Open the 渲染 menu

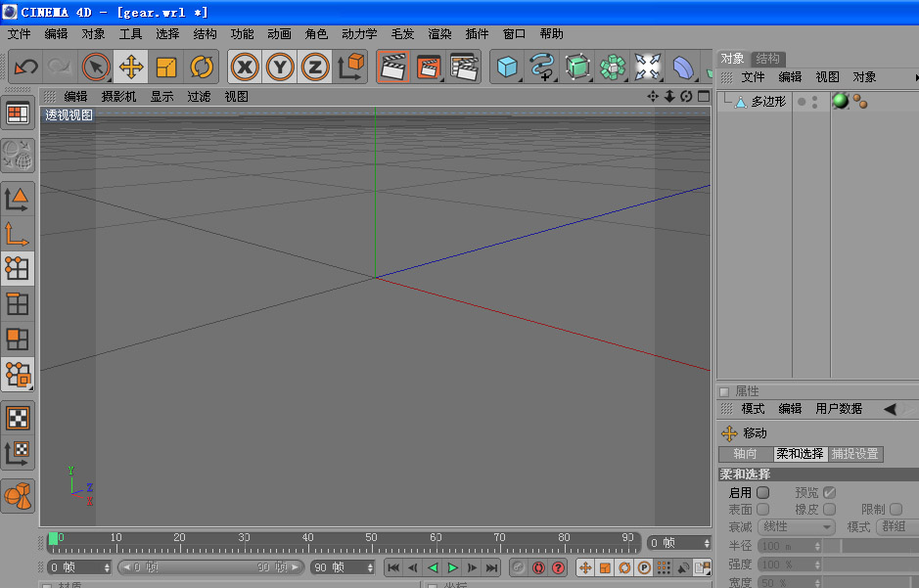point(439,34)
